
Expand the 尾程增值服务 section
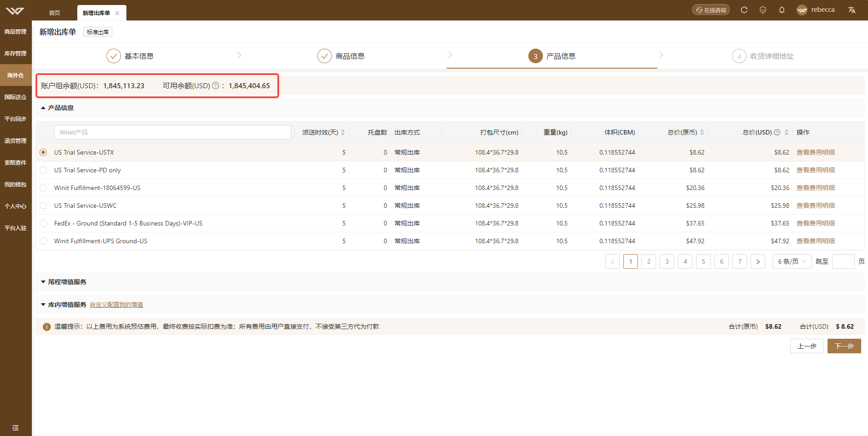pos(43,282)
